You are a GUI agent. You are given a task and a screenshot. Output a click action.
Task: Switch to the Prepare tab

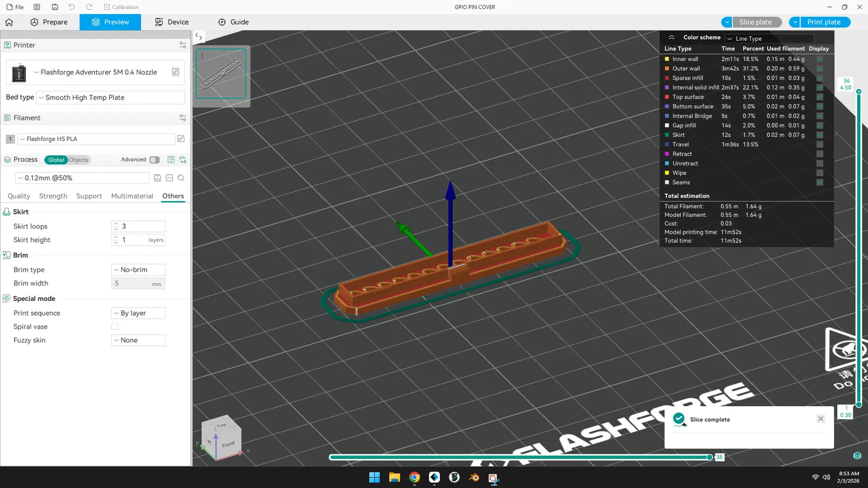click(x=49, y=22)
